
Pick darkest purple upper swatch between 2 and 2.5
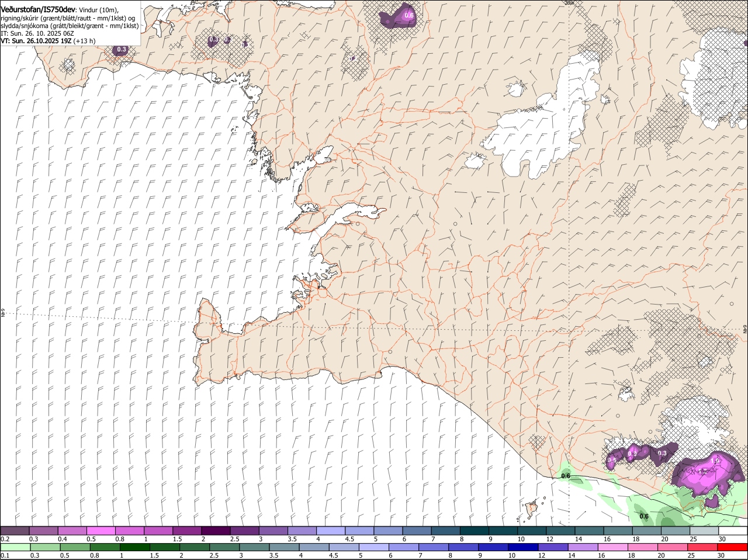tap(216, 530)
